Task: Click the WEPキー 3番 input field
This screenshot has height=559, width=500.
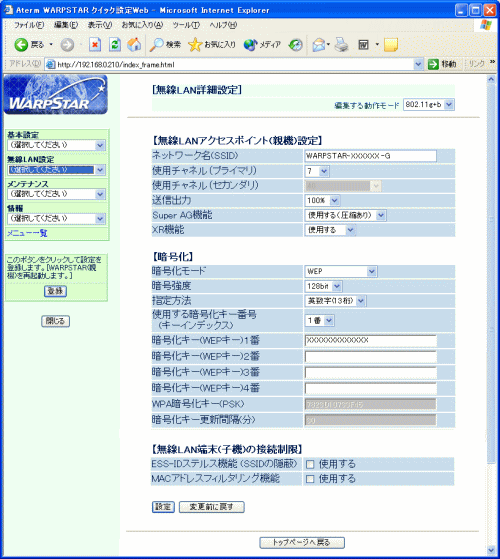Action: tap(371, 373)
